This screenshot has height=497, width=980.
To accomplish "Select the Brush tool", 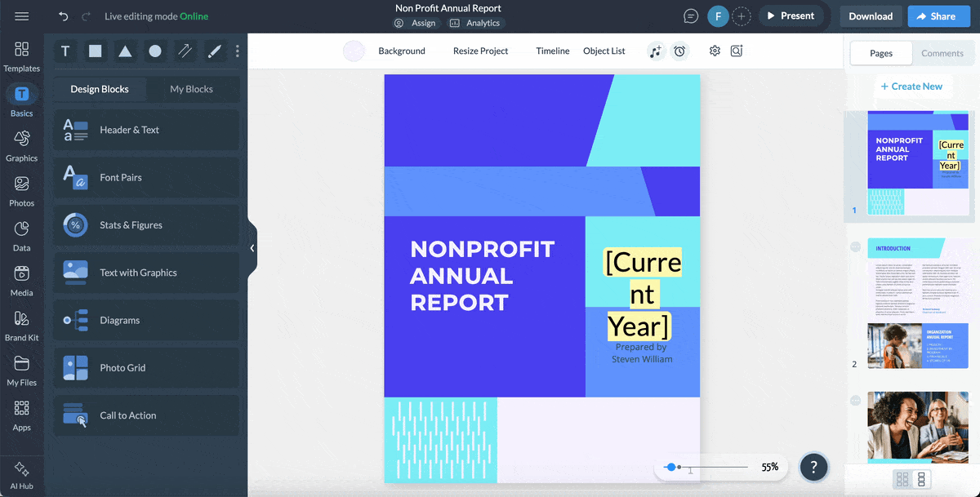I will point(214,51).
